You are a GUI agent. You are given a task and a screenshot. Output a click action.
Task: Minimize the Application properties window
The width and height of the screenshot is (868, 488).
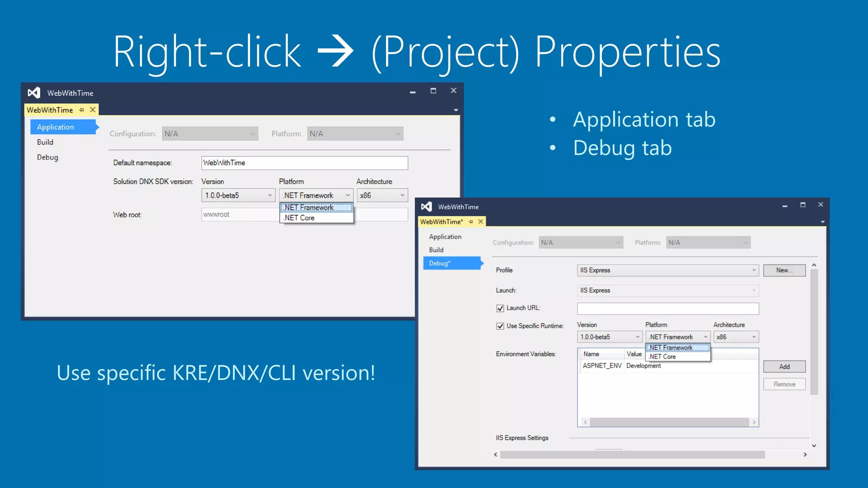[x=412, y=92]
